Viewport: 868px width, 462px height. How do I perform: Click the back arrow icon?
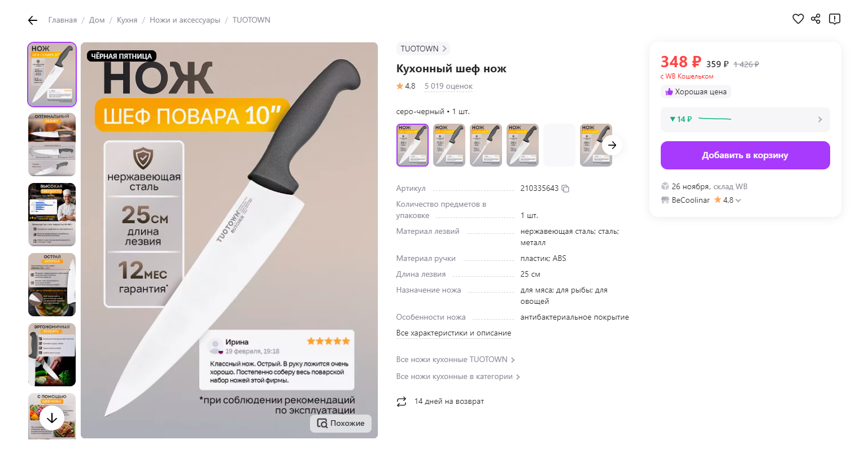[x=33, y=20]
